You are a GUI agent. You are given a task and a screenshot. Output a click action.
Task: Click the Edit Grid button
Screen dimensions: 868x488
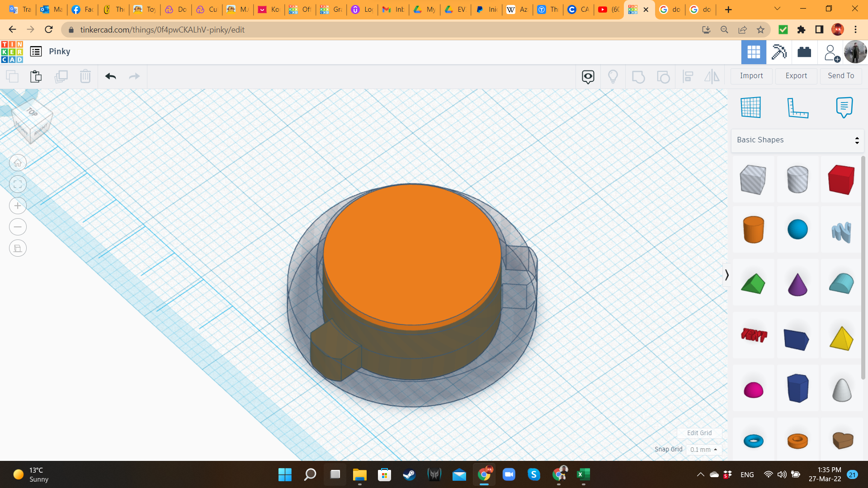click(699, 433)
